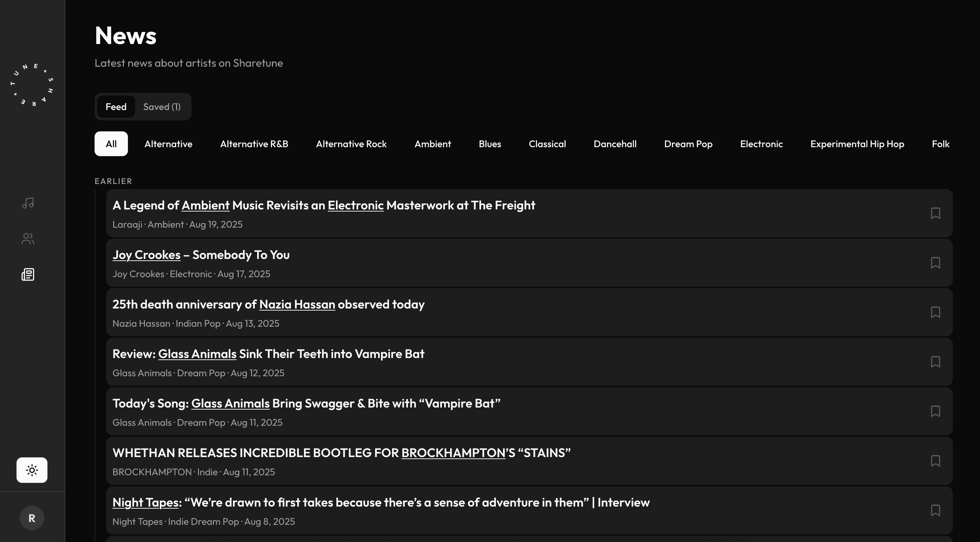980x542 pixels.
Task: Click 'Nazia Hassan · Indian Pop · Aug 13, 2025' text
Action: pos(196,324)
